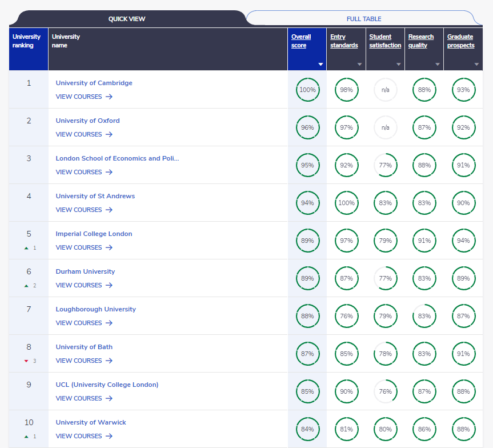493x448 pixels.
Task: Click Oxford's 87% research quality circle
Action: 424,127
